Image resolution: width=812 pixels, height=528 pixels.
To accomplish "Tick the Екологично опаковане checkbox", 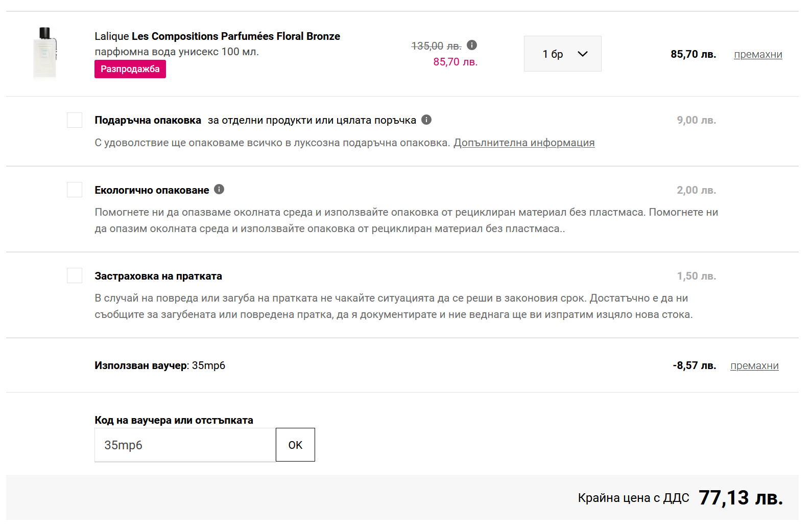I will coord(75,190).
